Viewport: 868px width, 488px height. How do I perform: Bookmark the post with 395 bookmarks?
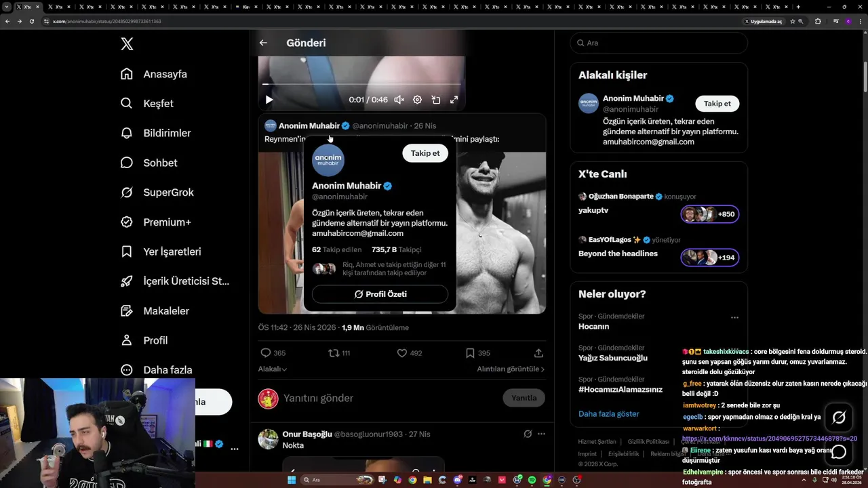477,353
